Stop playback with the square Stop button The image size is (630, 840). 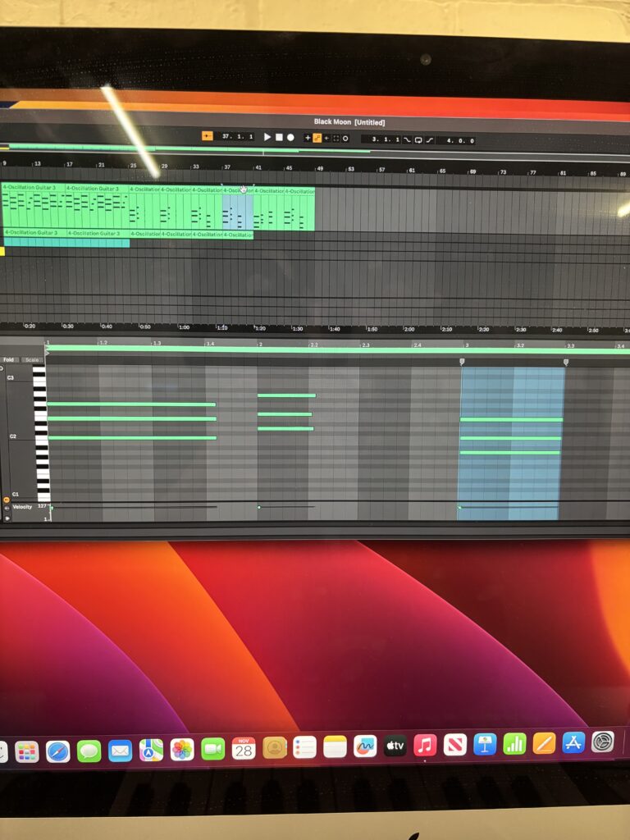tap(279, 137)
